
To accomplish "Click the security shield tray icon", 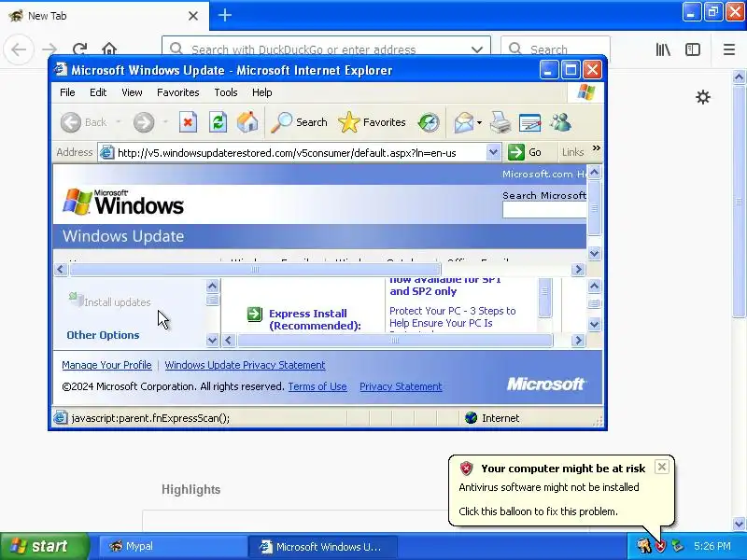I will (660, 546).
